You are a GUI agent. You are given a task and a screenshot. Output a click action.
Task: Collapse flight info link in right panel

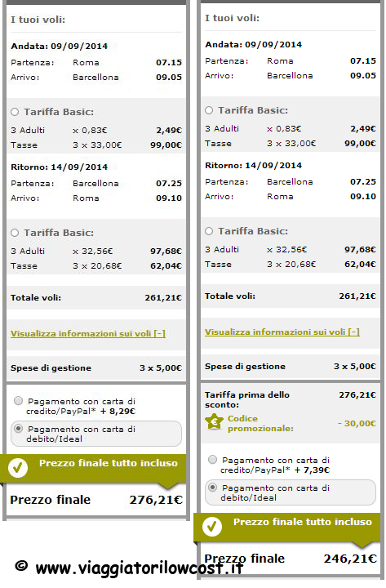pyautogui.click(x=282, y=332)
